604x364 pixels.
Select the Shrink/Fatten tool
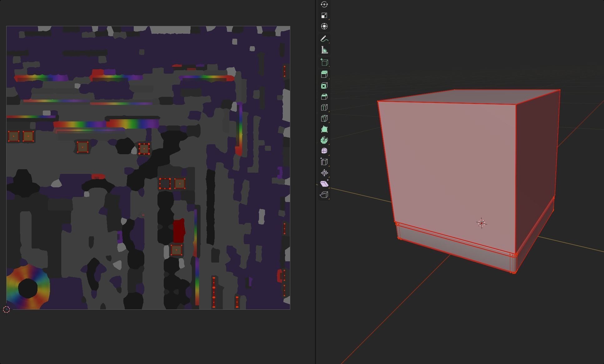pos(324,173)
